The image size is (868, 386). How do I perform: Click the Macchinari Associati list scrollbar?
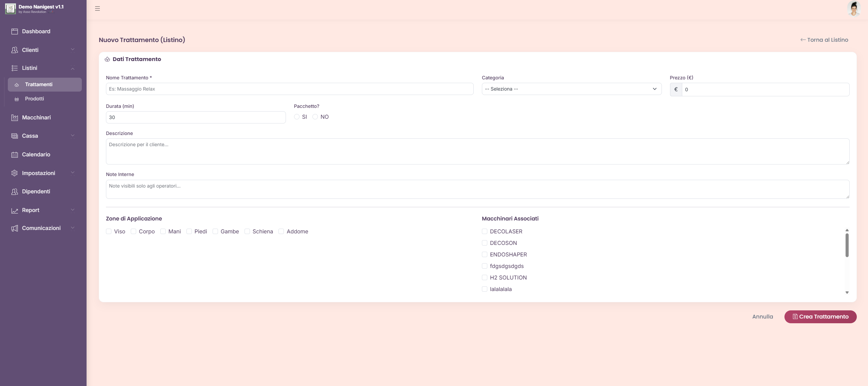point(847,246)
